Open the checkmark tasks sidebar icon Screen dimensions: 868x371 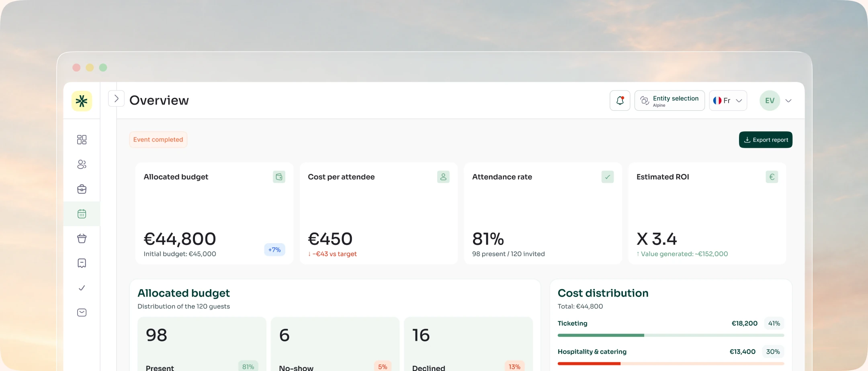click(82, 288)
